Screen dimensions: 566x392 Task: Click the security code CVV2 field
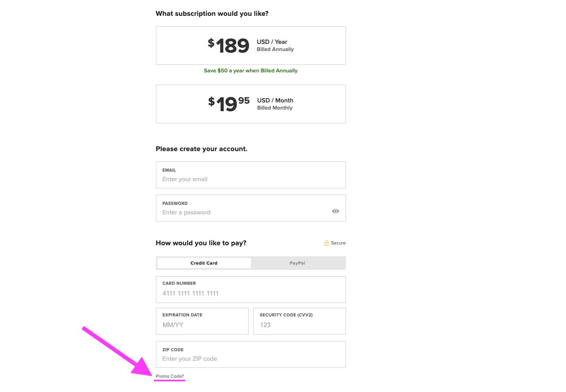click(x=299, y=325)
